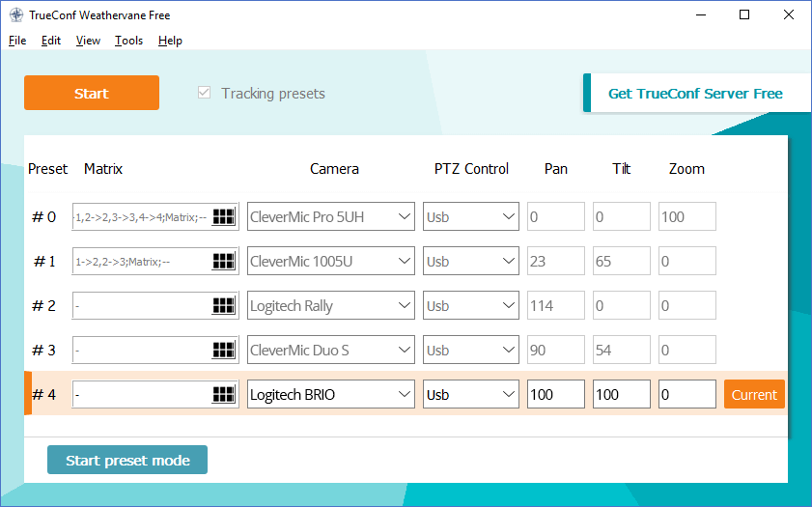Open the Edit menu
Image resolution: width=812 pixels, height=507 pixels.
(51, 41)
